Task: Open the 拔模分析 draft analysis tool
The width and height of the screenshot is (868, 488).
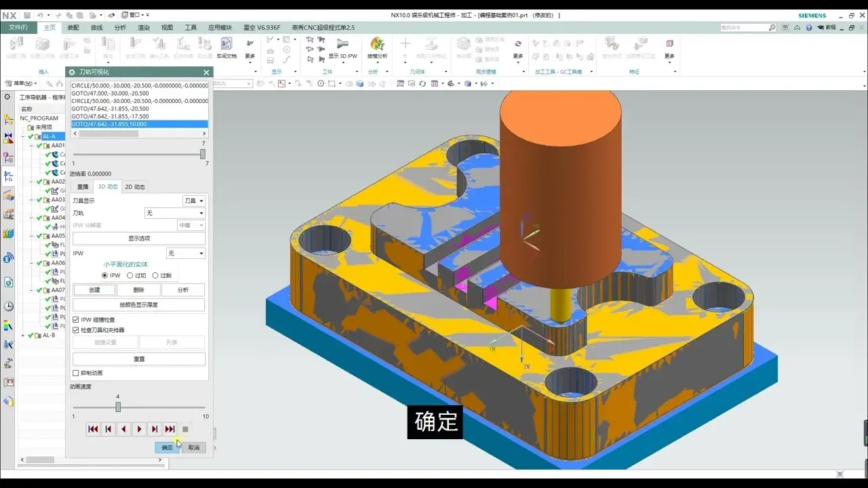Action: coord(377,47)
